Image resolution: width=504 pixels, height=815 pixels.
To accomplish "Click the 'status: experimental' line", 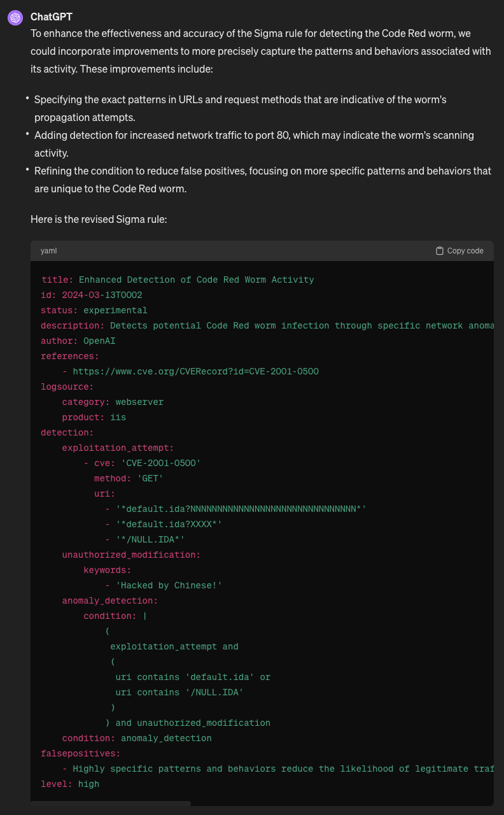I will tap(94, 310).
